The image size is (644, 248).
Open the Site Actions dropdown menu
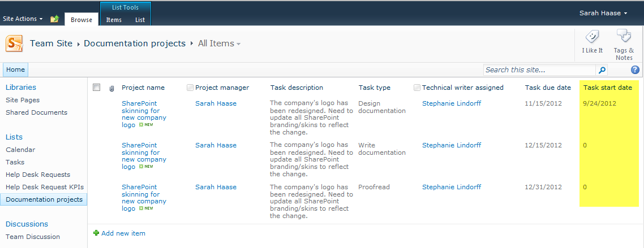23,19
